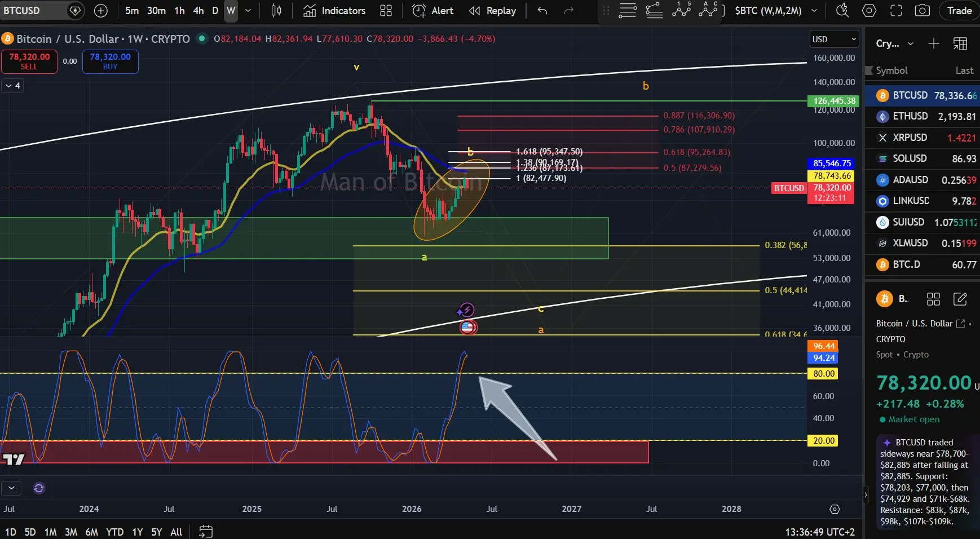Click the US flag economic event marker
The width and height of the screenshot is (980, 539).
coord(467,327)
